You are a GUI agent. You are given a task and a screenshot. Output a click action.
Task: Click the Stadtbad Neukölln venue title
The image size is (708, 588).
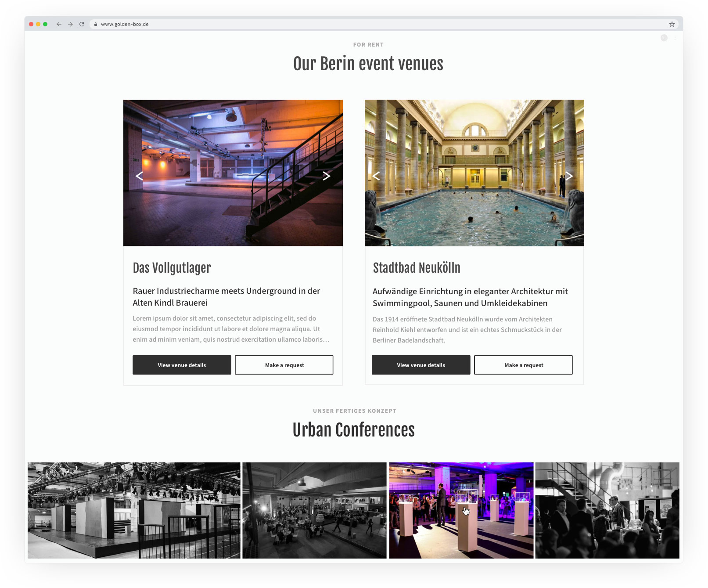[417, 268]
